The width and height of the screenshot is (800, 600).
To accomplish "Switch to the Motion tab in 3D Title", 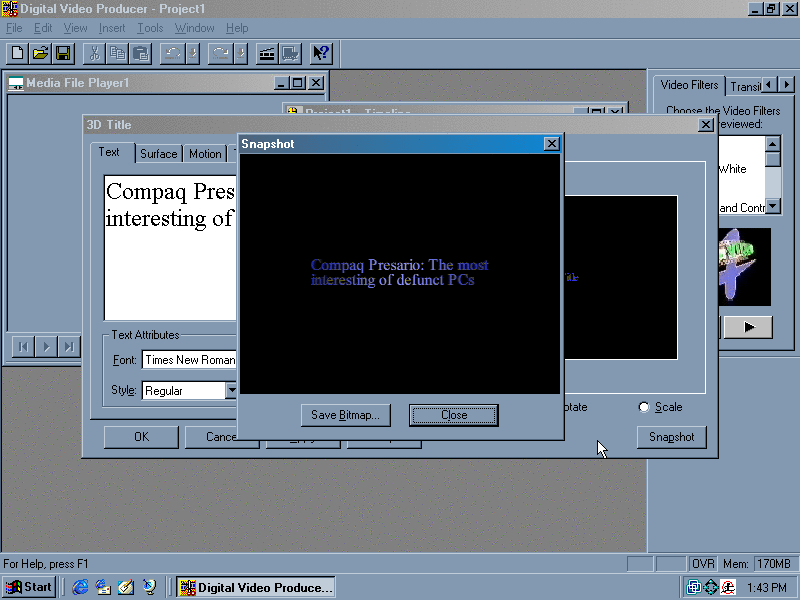I will (x=205, y=154).
